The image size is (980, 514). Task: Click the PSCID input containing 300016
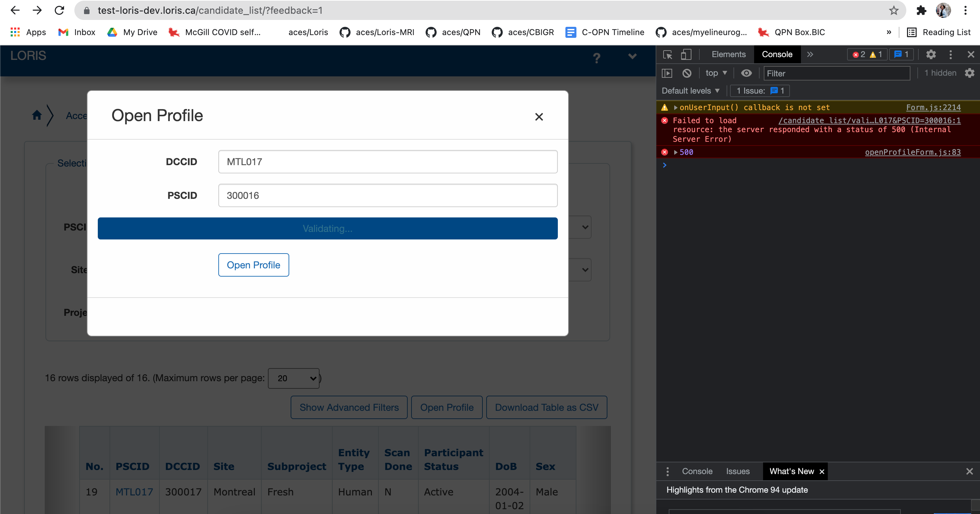[388, 195]
